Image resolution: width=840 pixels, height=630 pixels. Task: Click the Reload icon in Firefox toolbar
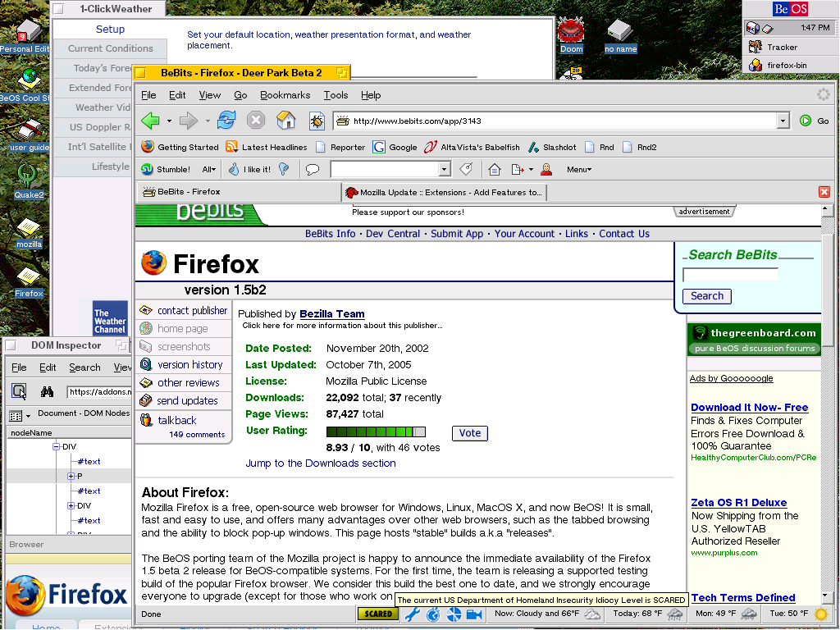tap(226, 121)
